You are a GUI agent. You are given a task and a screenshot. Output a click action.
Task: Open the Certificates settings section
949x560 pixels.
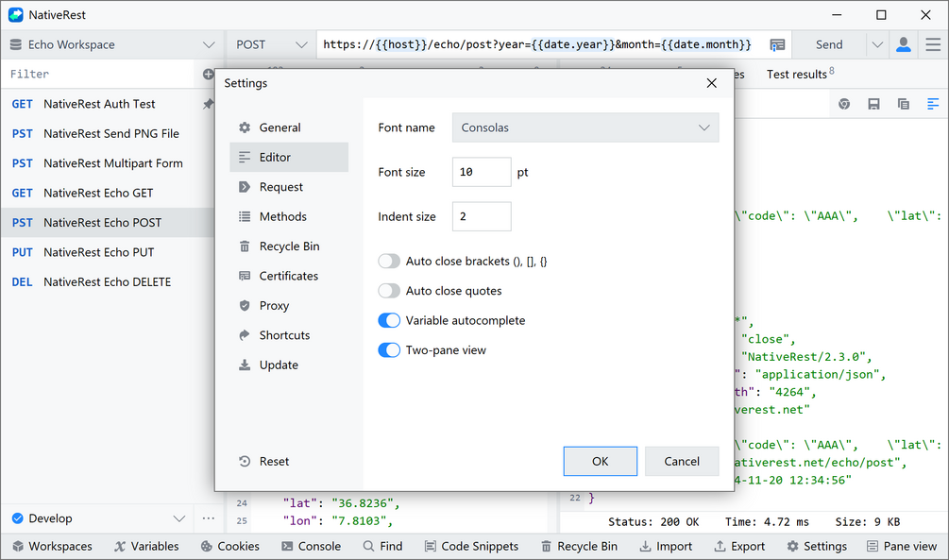click(289, 276)
